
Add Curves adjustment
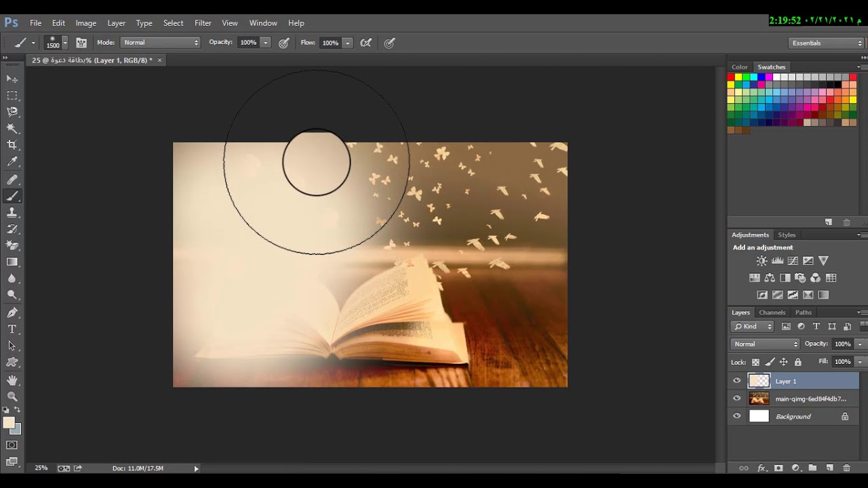793,260
